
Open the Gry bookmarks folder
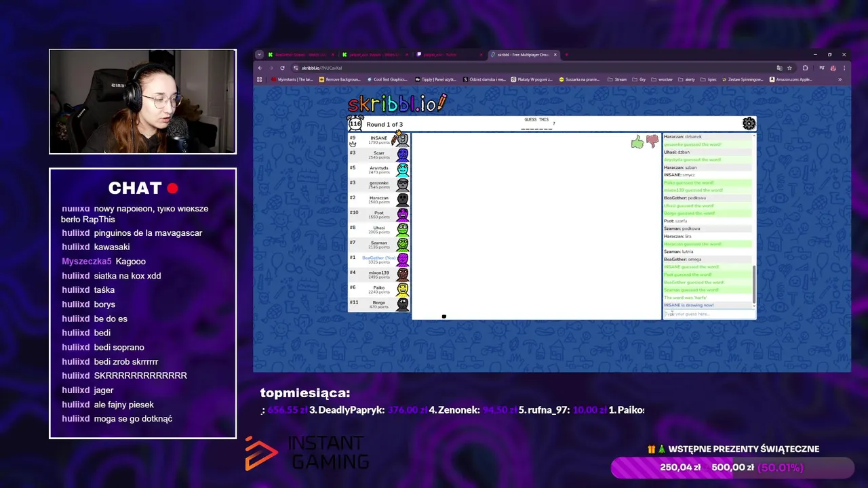639,79
